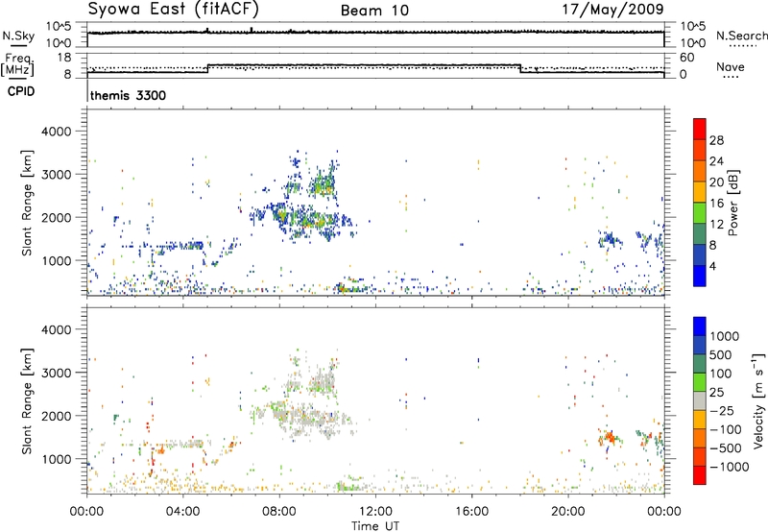Image resolution: width=768 pixels, height=532 pixels.
Task: Select the 'N.Search' legend label
Action: click(741, 36)
